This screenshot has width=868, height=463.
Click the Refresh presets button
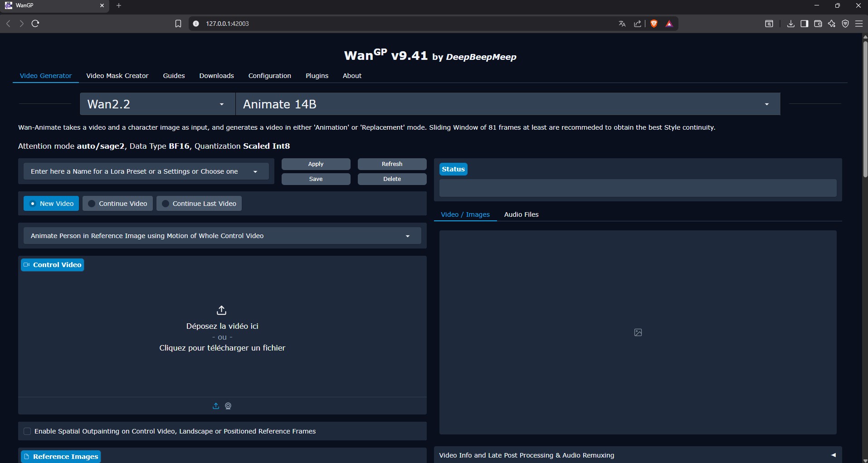392,164
